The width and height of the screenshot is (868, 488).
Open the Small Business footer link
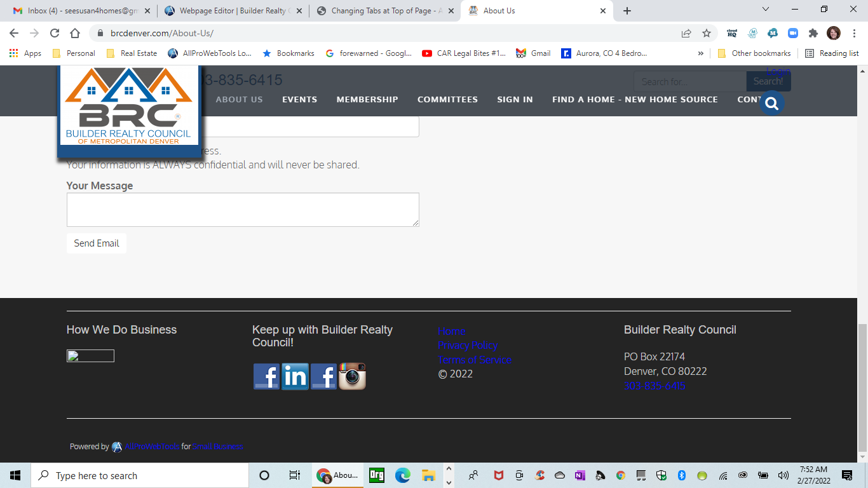point(217,447)
